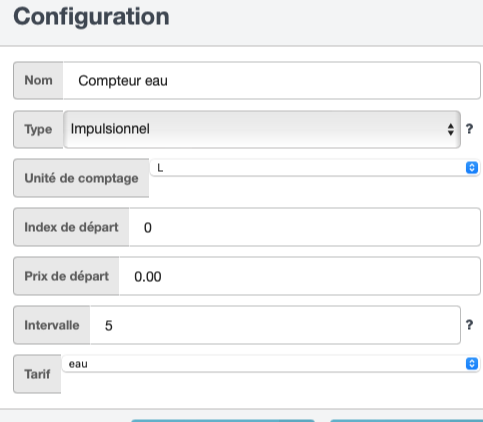This screenshot has width=483, height=422.
Task: Open the Type dropdown showing Impulsionnel
Action: coord(262,129)
